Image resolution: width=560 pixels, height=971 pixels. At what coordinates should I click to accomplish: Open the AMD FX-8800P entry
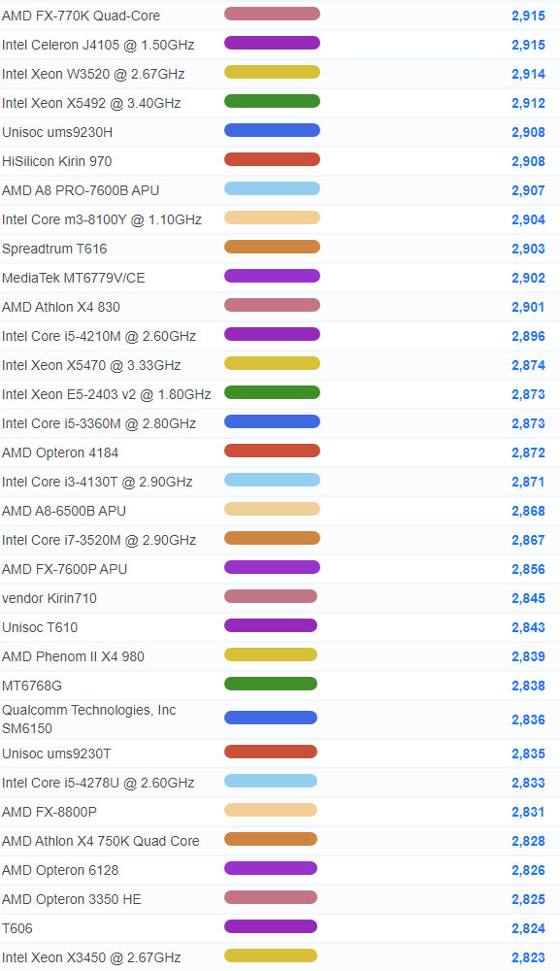(x=49, y=811)
